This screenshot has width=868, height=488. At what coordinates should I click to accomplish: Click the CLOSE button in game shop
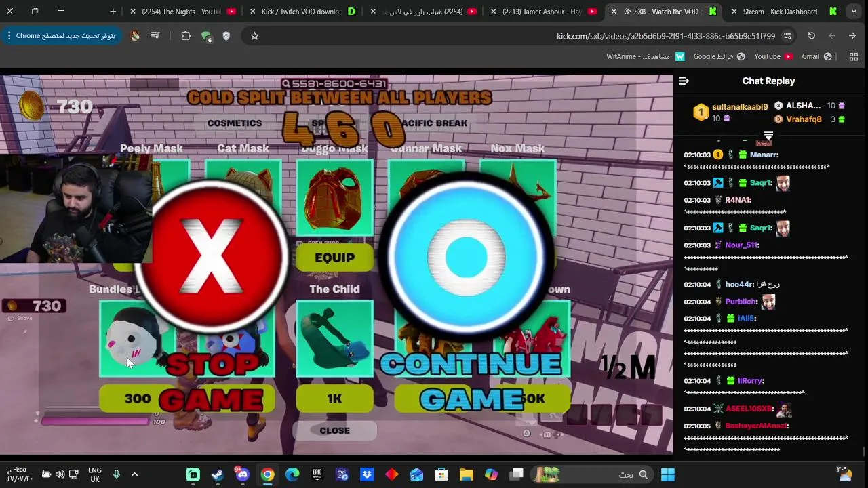334,430
